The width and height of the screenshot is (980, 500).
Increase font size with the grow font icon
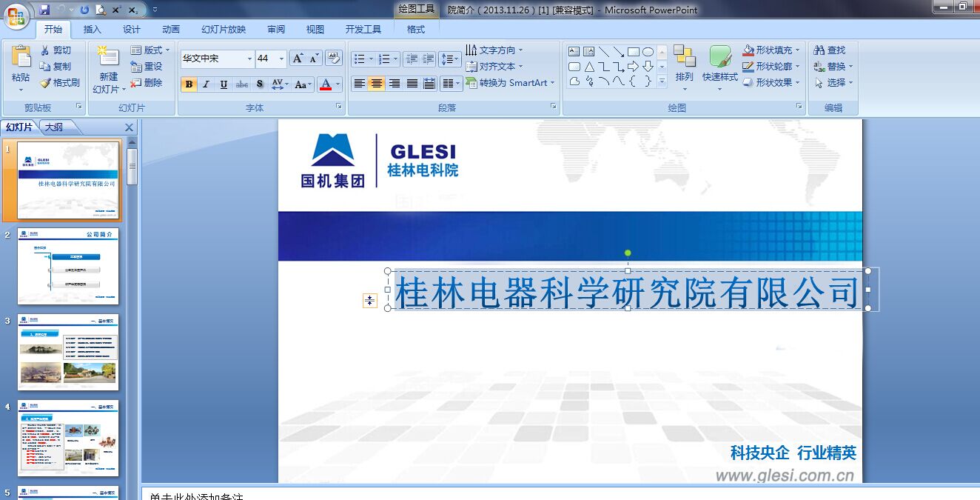(x=298, y=59)
